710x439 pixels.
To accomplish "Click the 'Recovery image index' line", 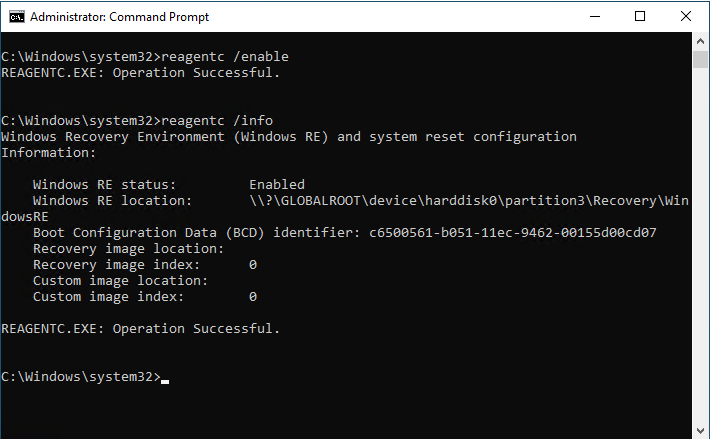I will (x=145, y=265).
